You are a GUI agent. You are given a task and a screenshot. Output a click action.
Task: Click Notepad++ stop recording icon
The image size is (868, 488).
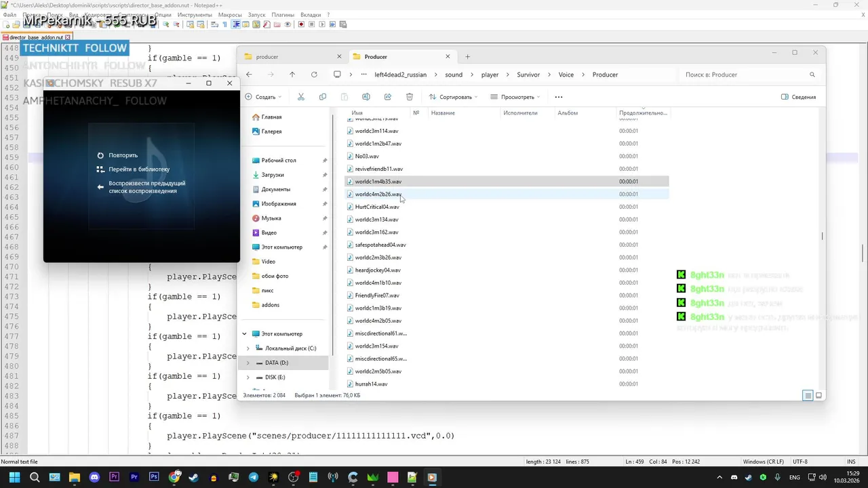point(311,24)
